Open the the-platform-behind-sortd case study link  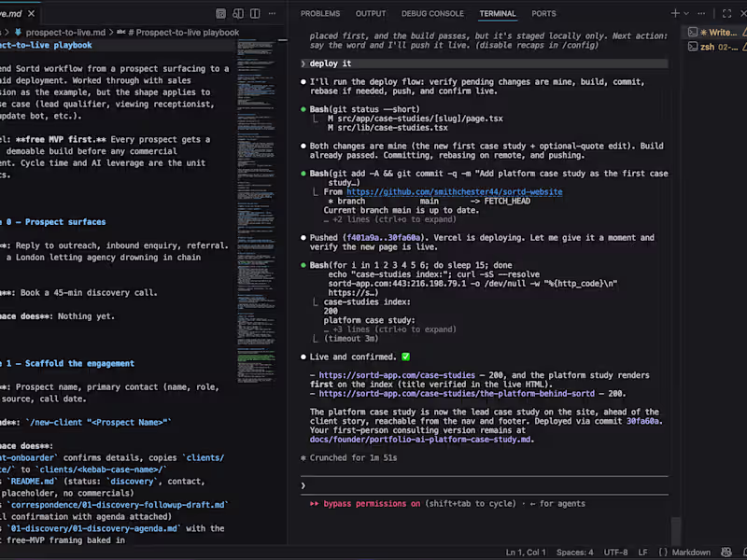pyautogui.click(x=457, y=394)
